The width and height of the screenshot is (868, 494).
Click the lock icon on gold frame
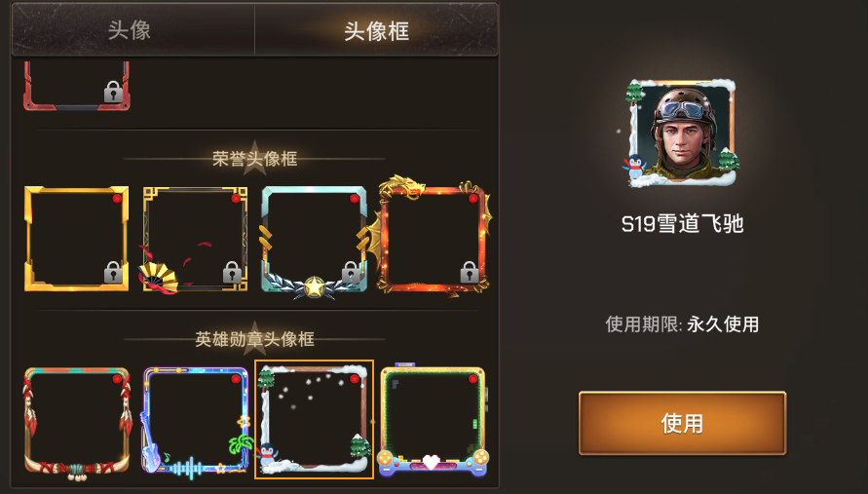(113, 273)
